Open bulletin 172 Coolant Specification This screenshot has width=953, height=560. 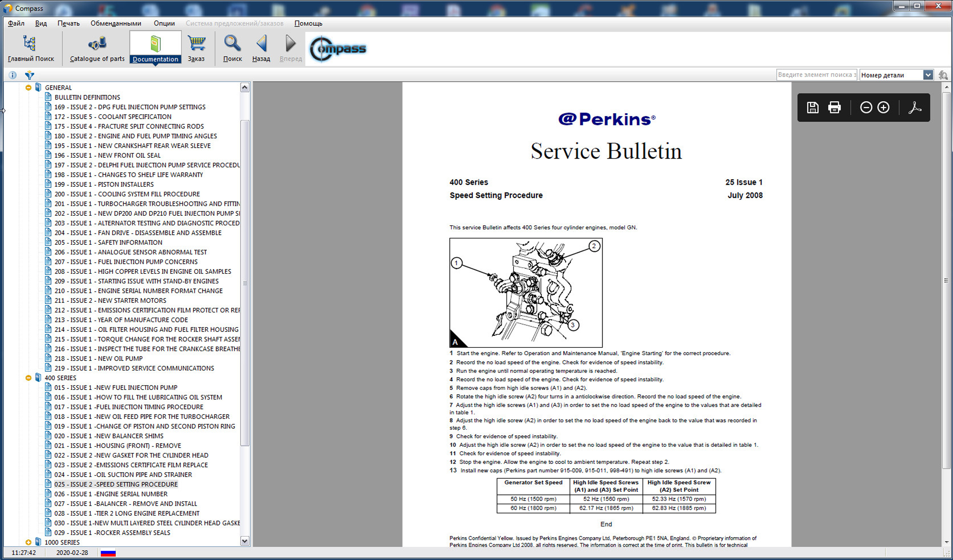[113, 116]
